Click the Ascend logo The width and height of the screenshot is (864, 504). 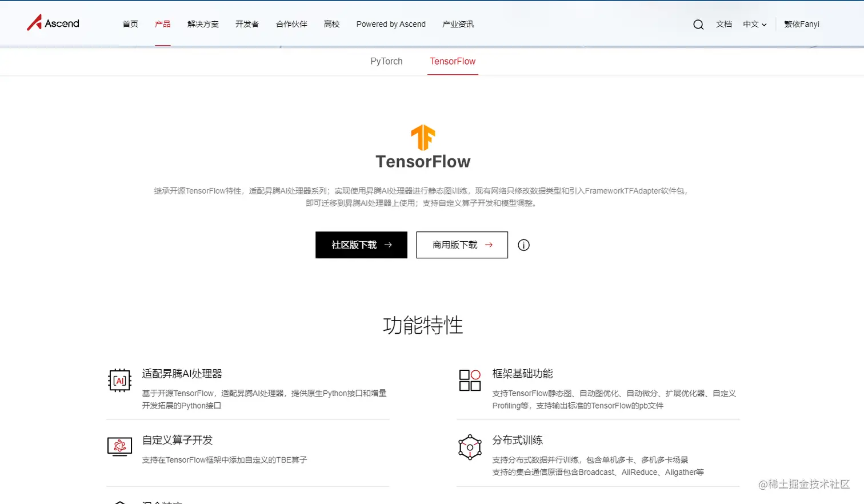[x=53, y=23]
